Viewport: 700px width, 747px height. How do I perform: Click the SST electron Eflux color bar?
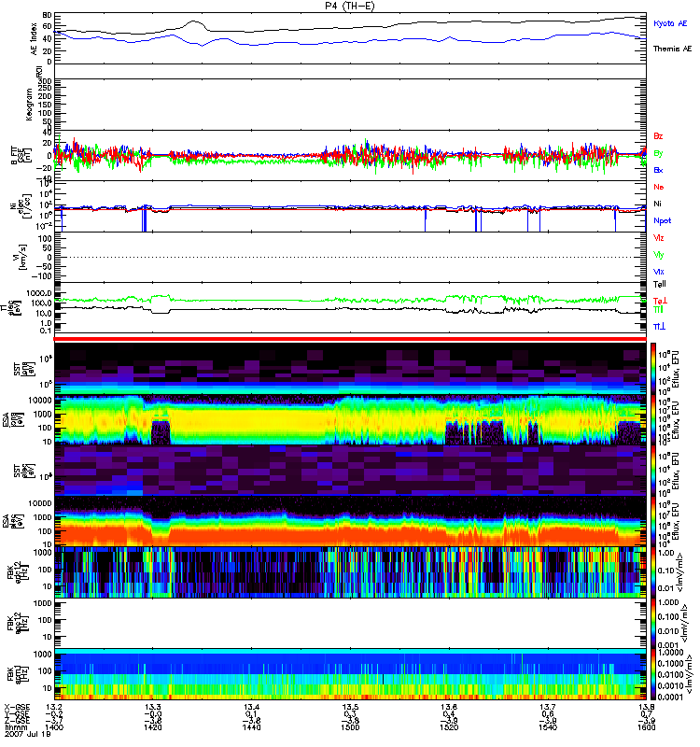point(653,471)
